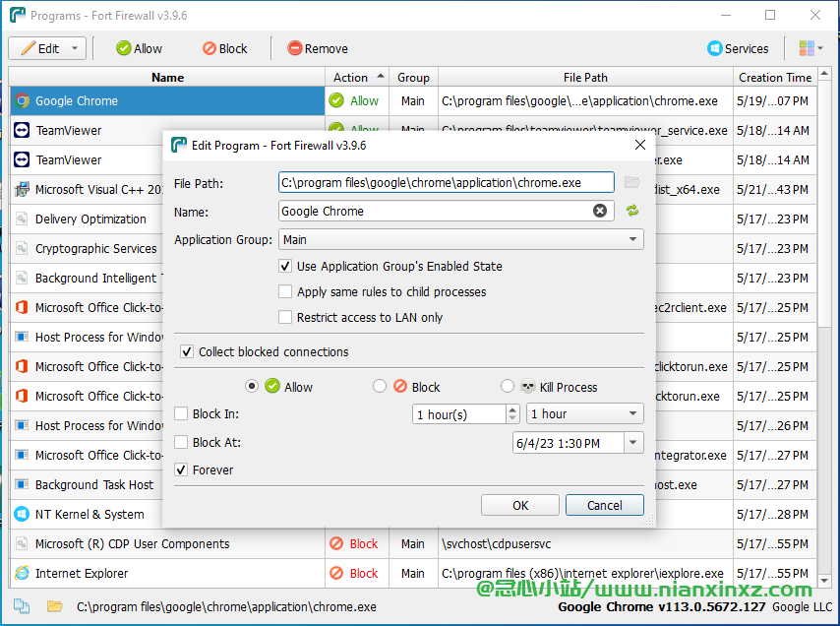Click the File Path input field

pos(447,182)
